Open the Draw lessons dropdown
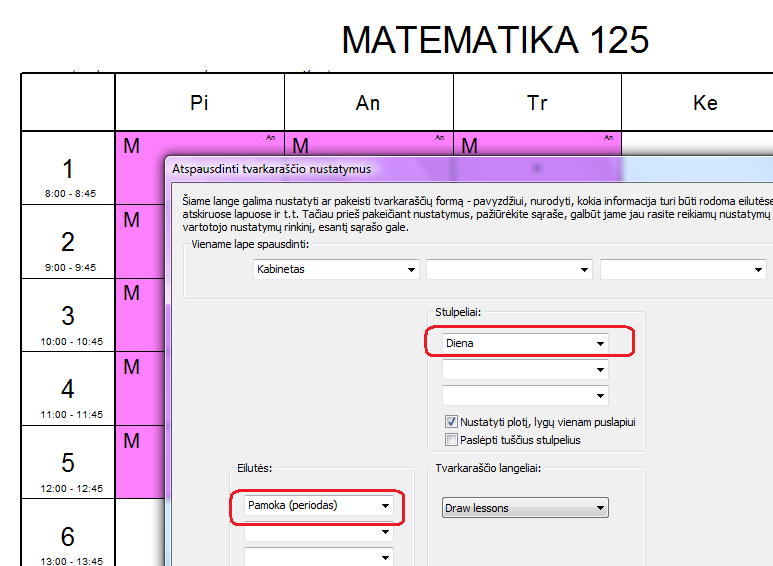Viewport: 773px width, 566px height. coord(526,508)
